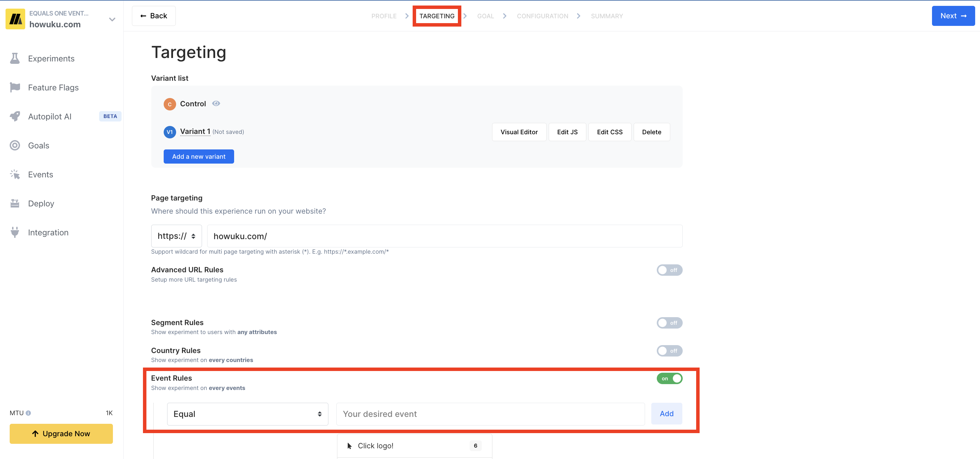Click the desired event input field
This screenshot has height=459, width=980.
click(x=490, y=414)
